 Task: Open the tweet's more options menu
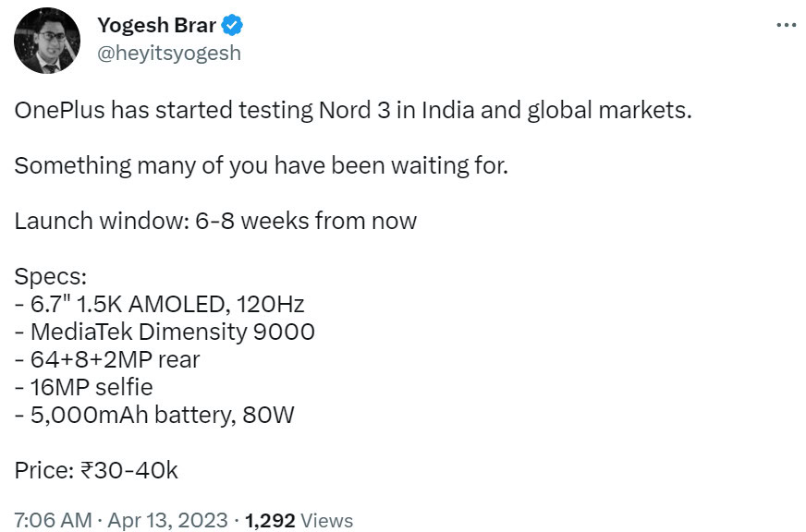(x=785, y=25)
